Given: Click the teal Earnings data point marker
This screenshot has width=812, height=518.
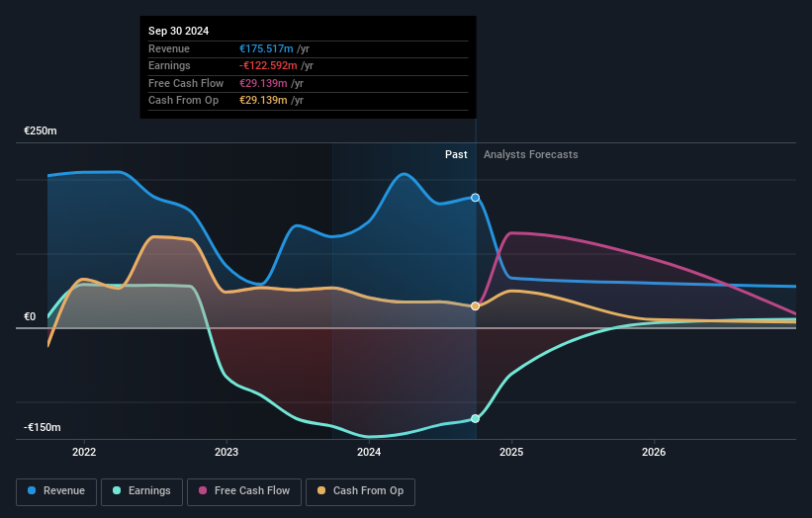Looking at the screenshot, I should point(475,418).
